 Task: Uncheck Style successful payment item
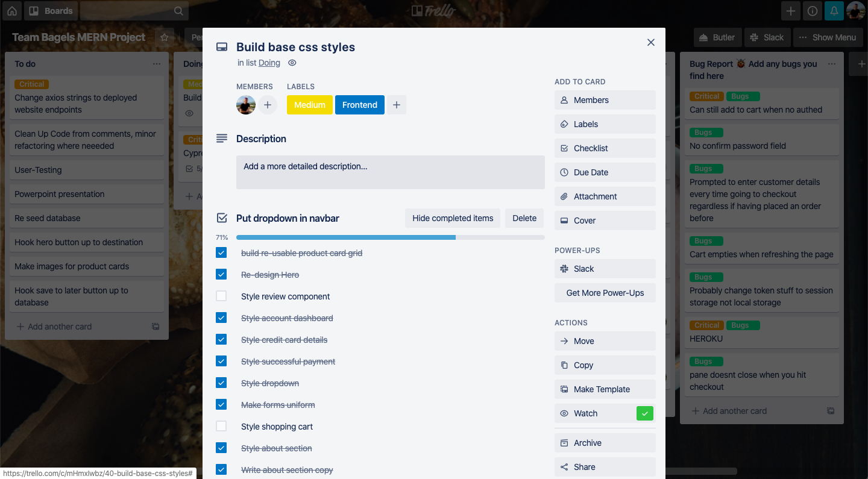[221, 361]
